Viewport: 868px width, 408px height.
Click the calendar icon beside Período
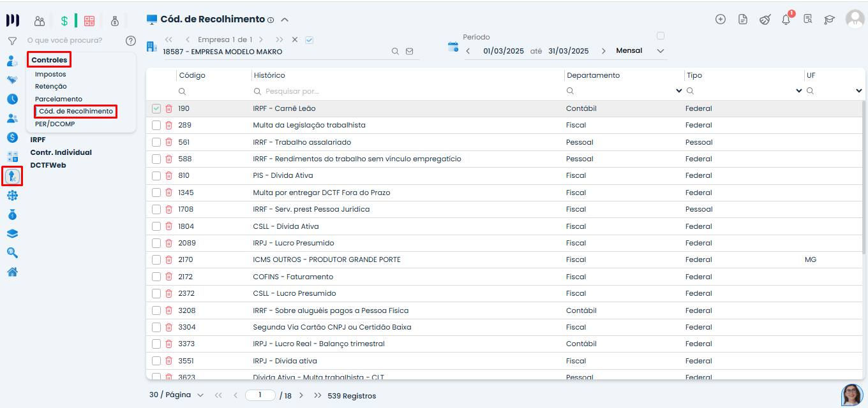[x=453, y=47]
